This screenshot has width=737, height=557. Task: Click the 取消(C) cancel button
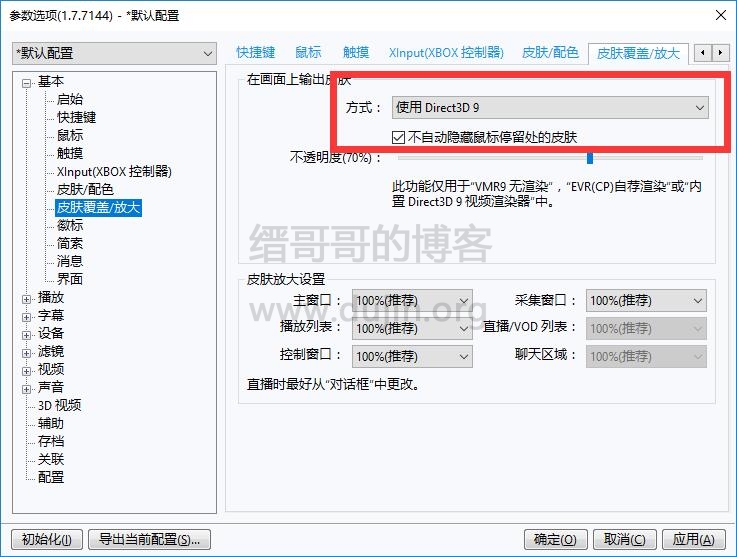click(x=624, y=539)
